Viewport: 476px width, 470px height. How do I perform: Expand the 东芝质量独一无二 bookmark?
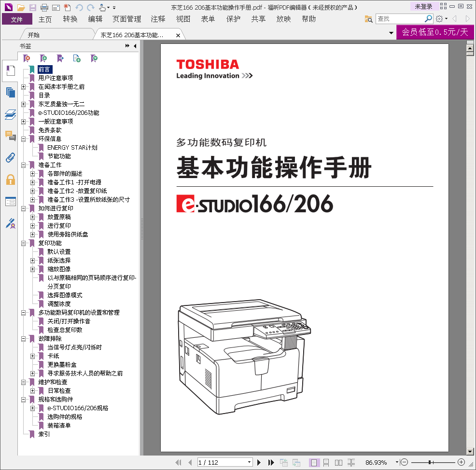pos(23,104)
